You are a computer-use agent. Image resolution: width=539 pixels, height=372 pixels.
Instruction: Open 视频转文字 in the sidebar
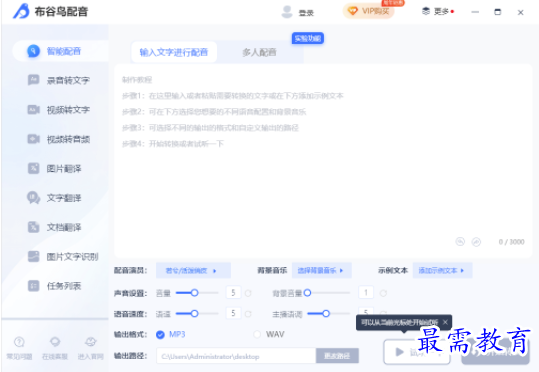[60, 110]
